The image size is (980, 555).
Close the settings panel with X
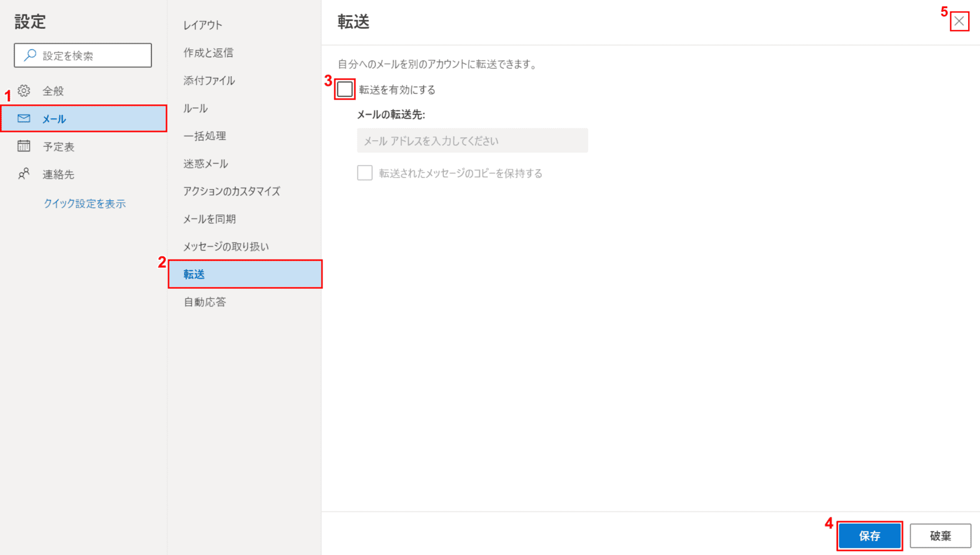click(x=959, y=22)
